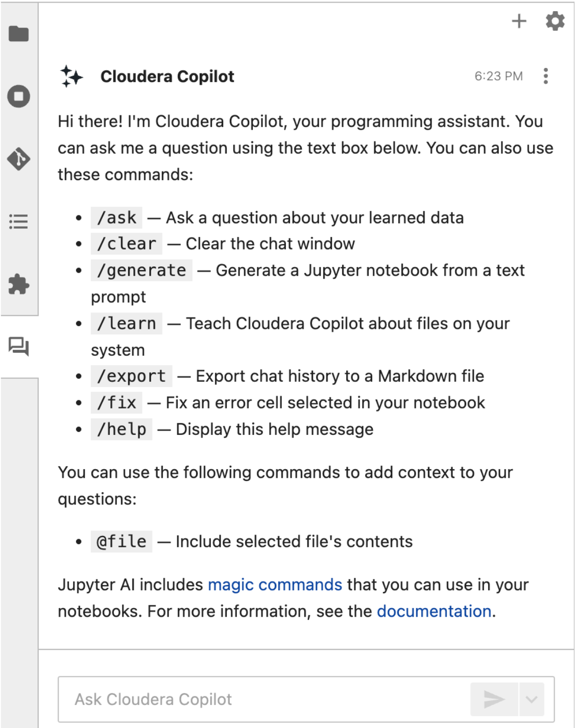
Task: Show the table of contents panel
Action: [x=19, y=222]
